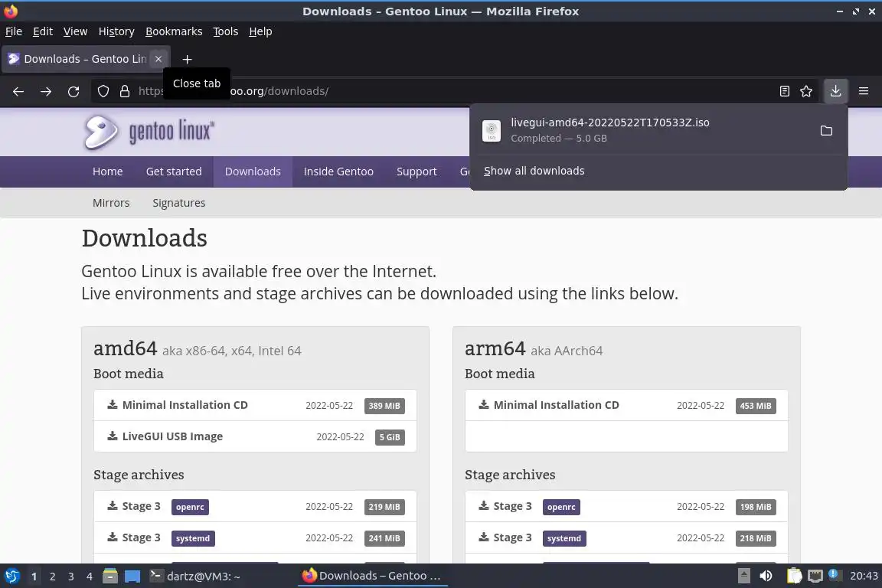Click the 20:43 taskbar clock
The image size is (882, 588).
[x=864, y=576]
